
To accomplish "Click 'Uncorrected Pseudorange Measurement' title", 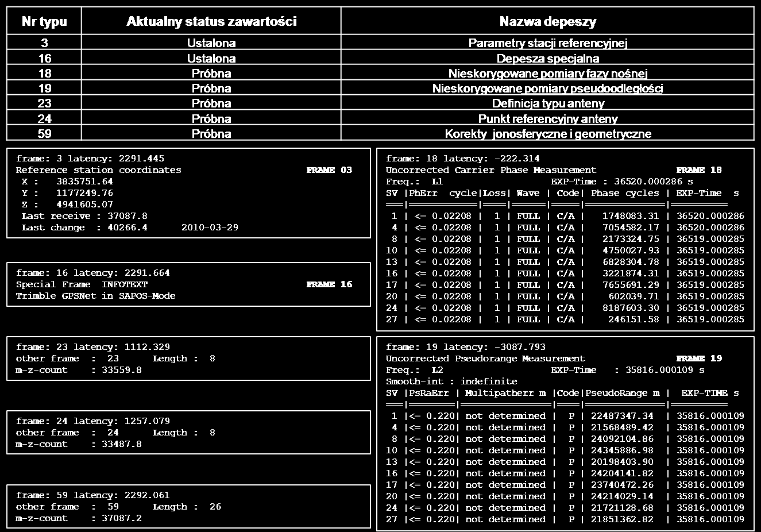I will click(x=485, y=358).
